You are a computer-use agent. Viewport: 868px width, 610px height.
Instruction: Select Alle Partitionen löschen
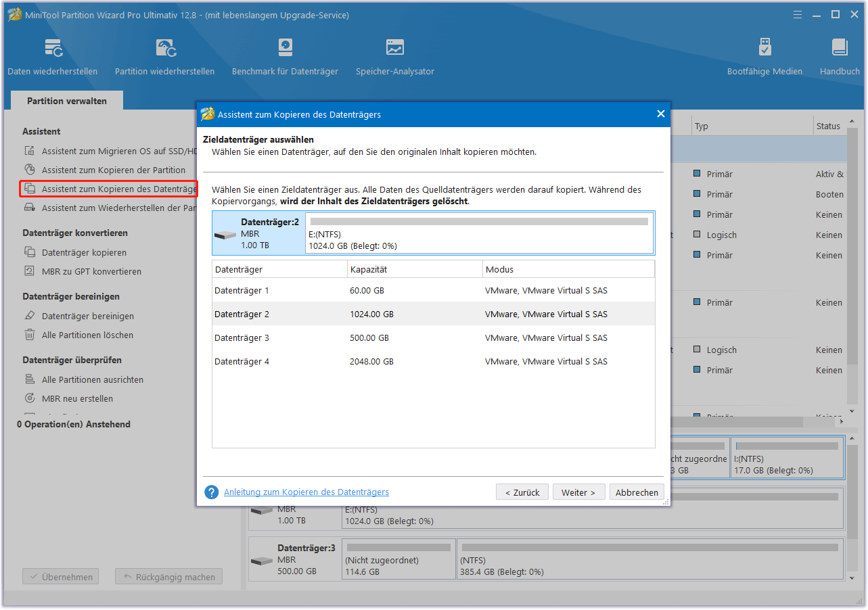tap(78, 335)
